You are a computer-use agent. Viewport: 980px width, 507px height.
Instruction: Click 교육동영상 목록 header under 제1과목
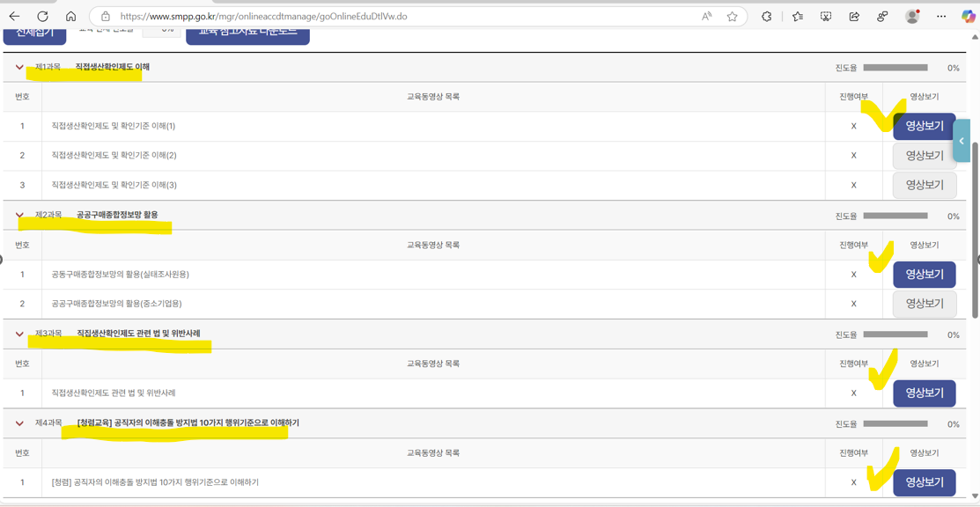click(x=433, y=97)
